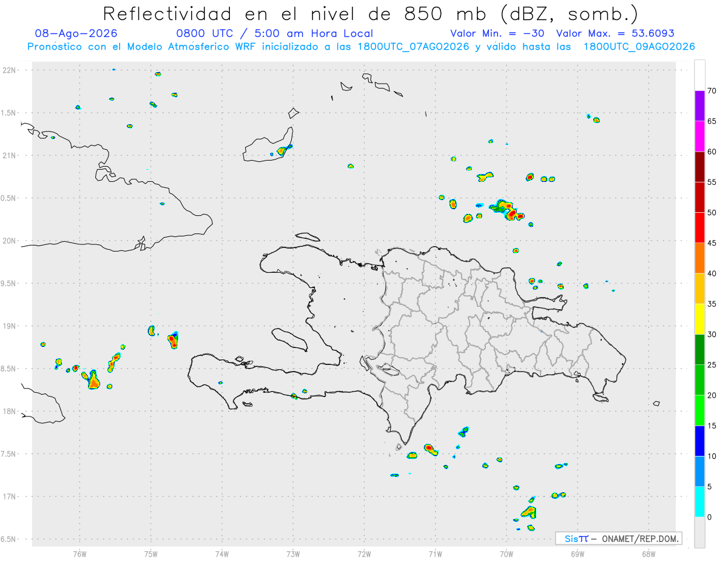
Task: Click the time text '0800 UTC / 5:00 am Hora Local'
Action: pyautogui.click(x=275, y=33)
